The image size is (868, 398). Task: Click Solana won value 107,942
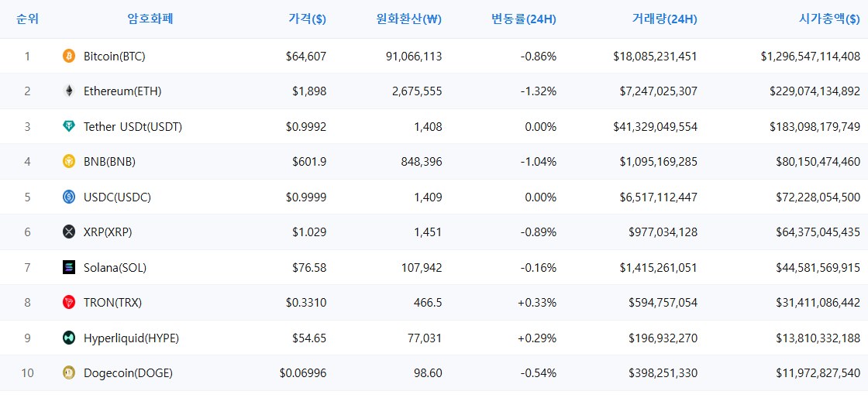[422, 268]
